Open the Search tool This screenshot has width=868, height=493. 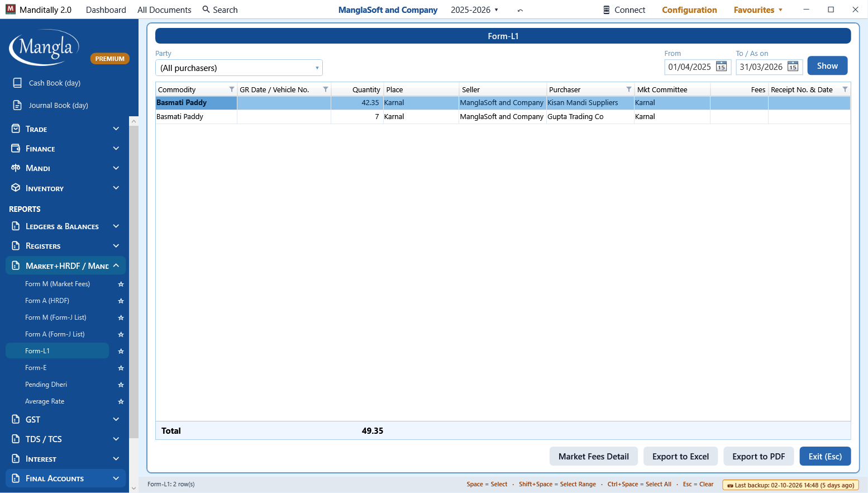click(x=220, y=10)
